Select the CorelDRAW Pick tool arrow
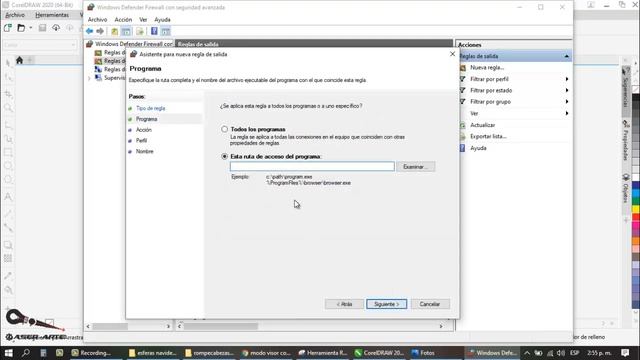 [x=8, y=62]
